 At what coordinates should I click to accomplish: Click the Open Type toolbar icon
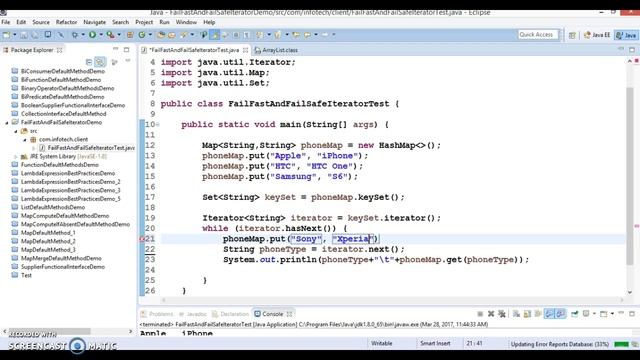click(161, 35)
